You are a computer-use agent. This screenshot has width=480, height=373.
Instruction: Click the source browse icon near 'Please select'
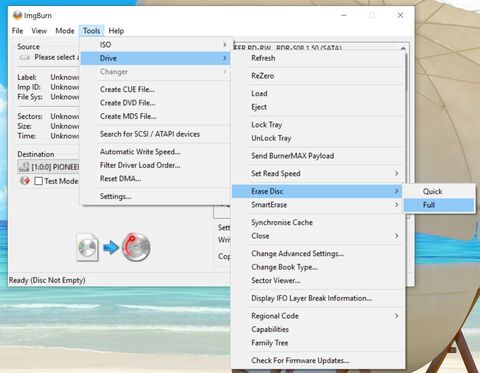25,57
